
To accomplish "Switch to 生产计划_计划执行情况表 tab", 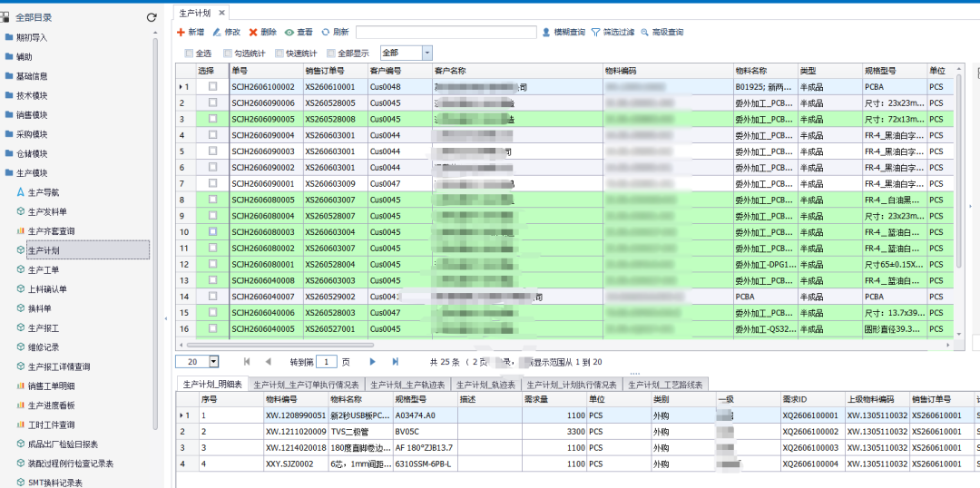I will (573, 385).
